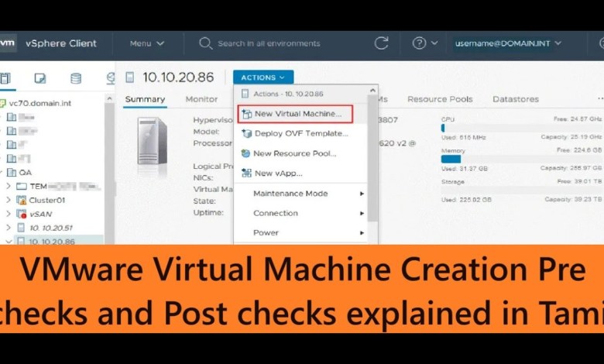Click the host server thumbnail image

pyautogui.click(x=152, y=142)
